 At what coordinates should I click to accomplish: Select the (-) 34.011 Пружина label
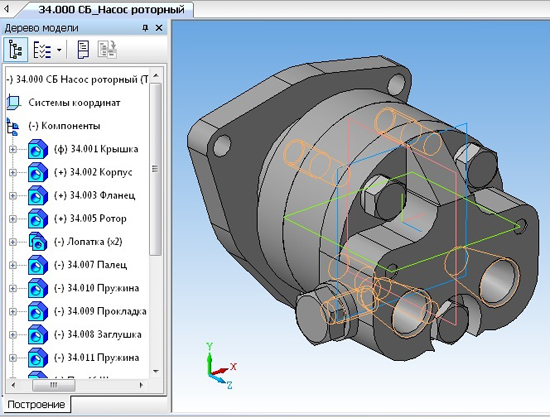[x=96, y=357]
